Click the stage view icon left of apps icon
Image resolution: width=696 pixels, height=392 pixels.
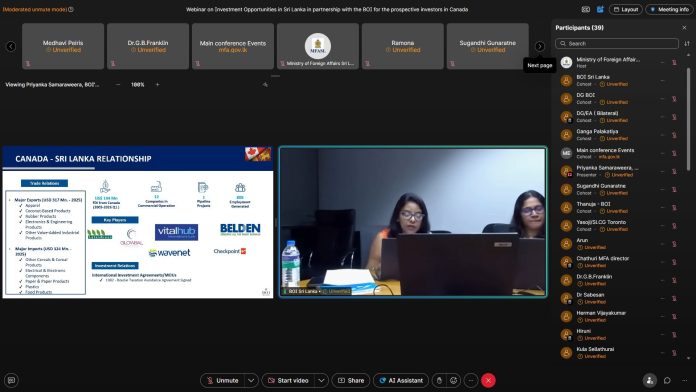pyautogui.click(x=586, y=9)
